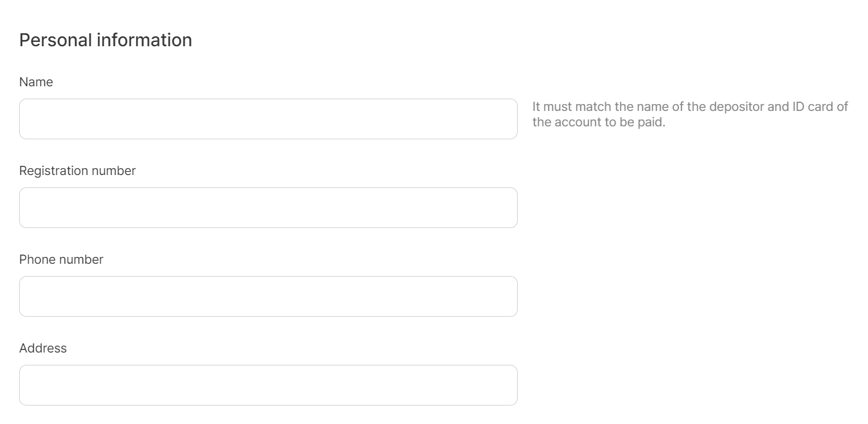Click the depositor name hint text
The width and height of the screenshot is (868, 424).
[x=689, y=115]
